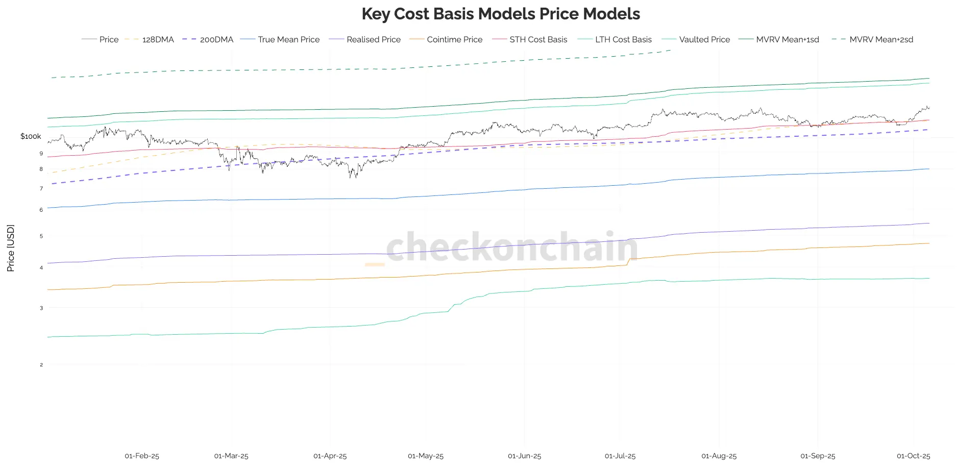Select the 01-Oct-25 date tick label
The width and height of the screenshot is (980, 470).
click(x=914, y=456)
